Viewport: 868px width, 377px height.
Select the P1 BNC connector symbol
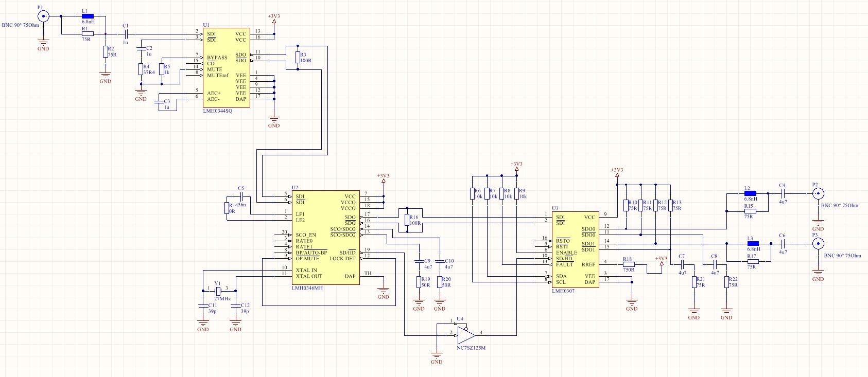tap(43, 16)
